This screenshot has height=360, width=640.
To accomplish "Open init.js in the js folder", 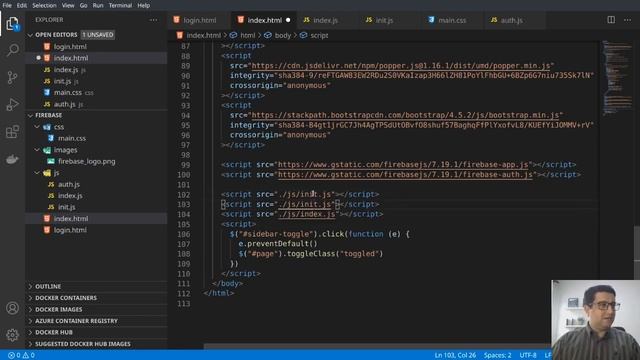I will 96,207.
